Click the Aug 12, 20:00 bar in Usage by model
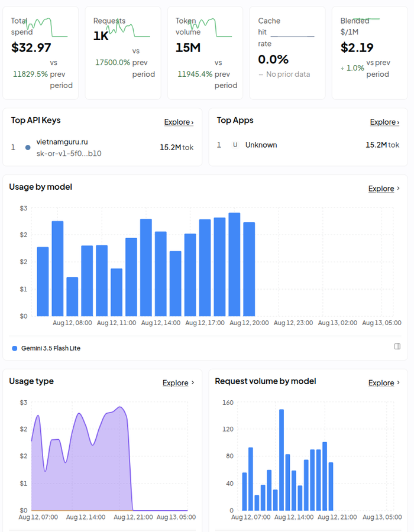The image size is (414, 532). coord(249,269)
